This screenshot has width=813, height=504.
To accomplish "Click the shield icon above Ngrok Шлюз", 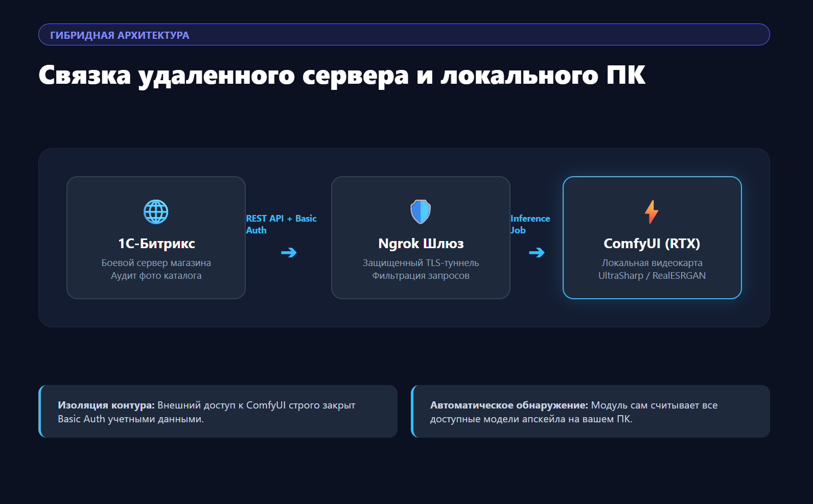I will (x=421, y=212).
